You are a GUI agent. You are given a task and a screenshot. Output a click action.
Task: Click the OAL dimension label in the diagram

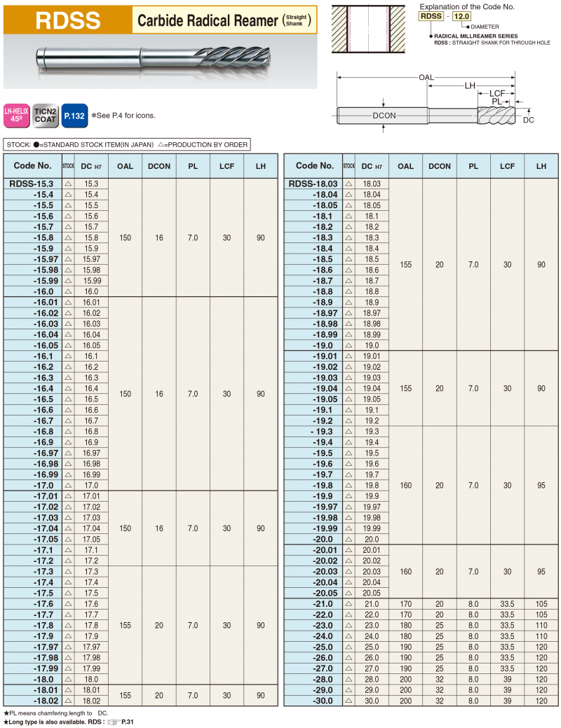pos(426,77)
